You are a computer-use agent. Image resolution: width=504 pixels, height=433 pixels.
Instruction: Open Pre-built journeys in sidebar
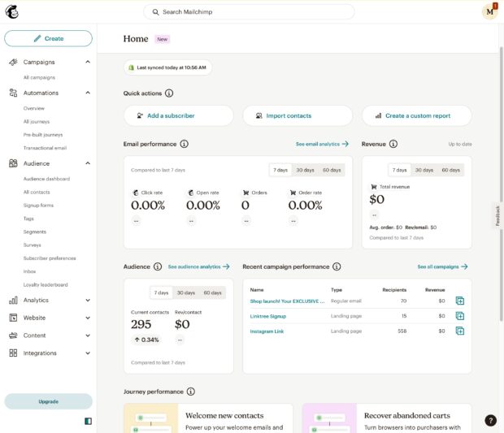tap(43, 135)
